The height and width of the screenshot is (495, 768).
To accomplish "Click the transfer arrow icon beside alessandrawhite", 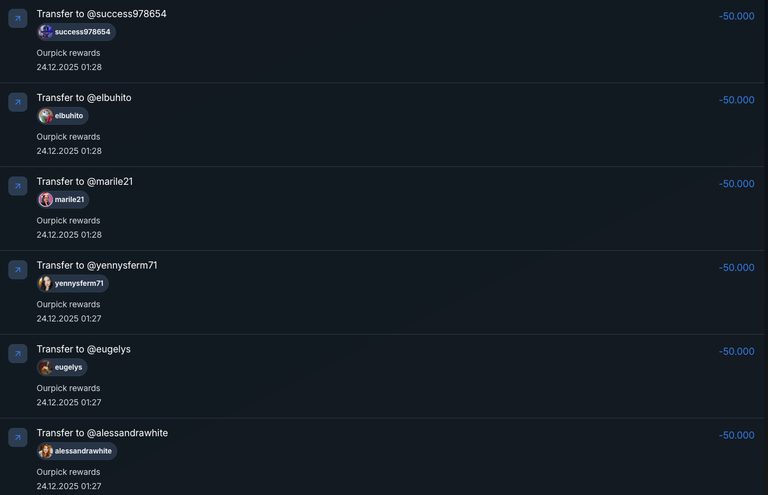I will click(18, 438).
